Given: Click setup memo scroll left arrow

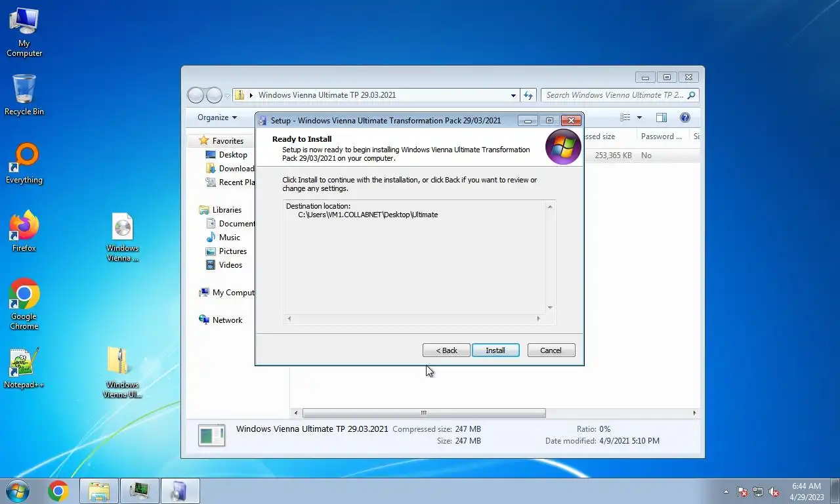Looking at the screenshot, I should point(289,319).
